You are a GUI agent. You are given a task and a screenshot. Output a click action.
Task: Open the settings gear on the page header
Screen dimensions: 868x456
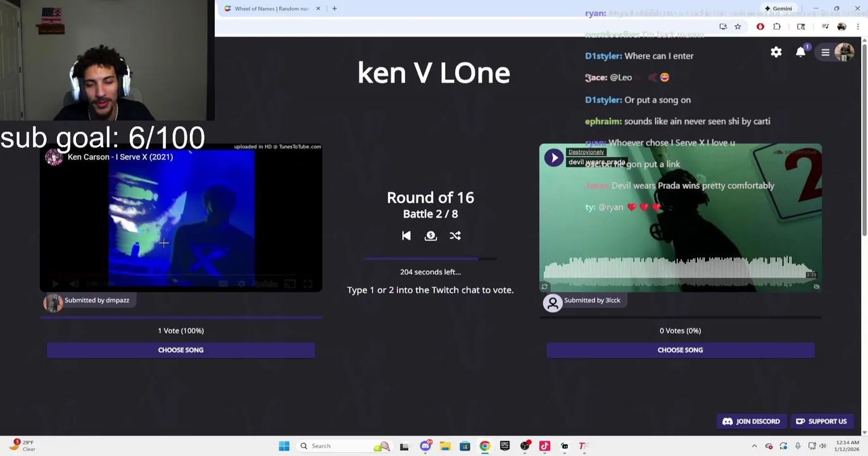coord(776,53)
